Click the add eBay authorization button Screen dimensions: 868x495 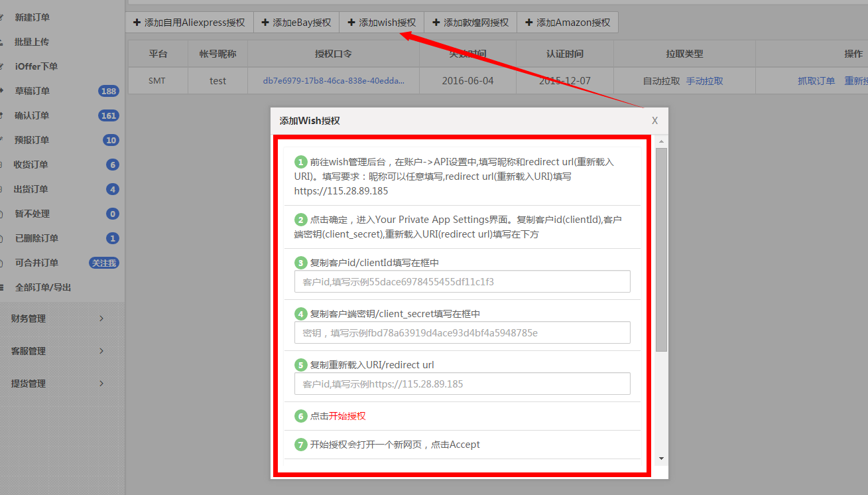(x=296, y=23)
